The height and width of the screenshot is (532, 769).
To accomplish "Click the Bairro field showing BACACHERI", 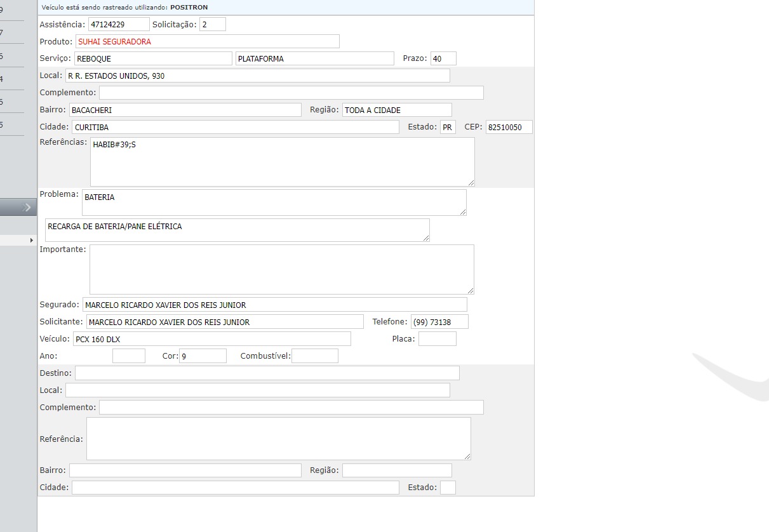I will click(x=185, y=110).
